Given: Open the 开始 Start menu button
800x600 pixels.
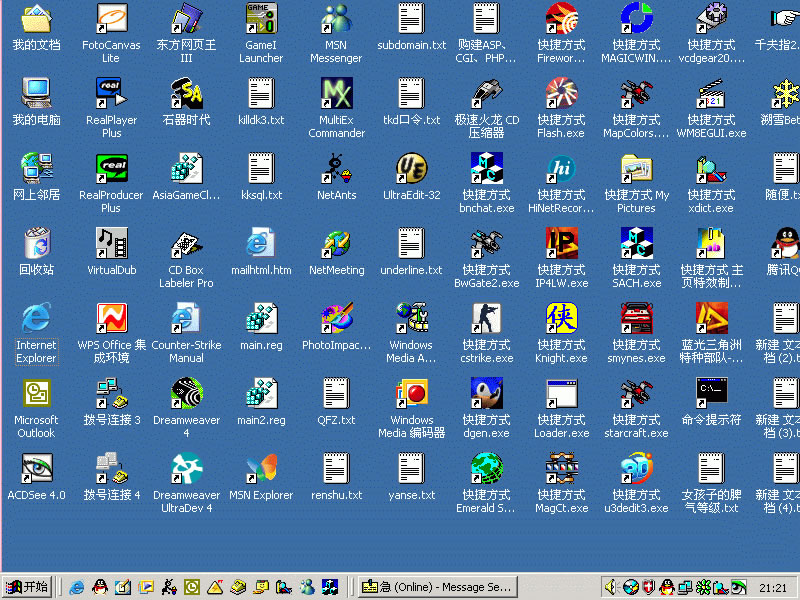Looking at the screenshot, I should click(28, 587).
